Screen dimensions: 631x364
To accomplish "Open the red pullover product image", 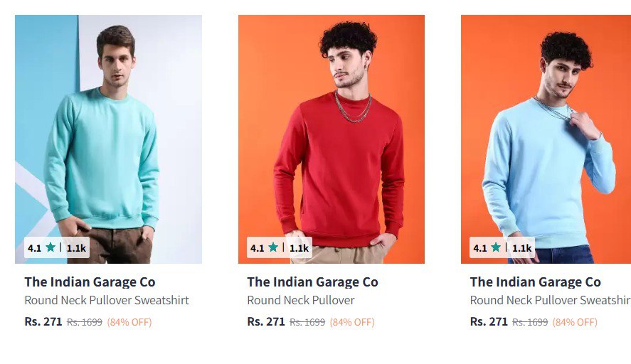I will (332, 139).
